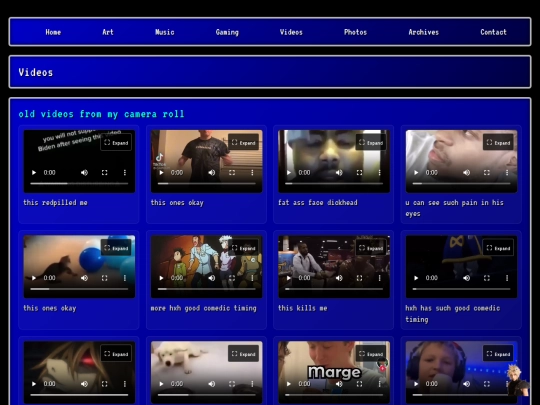Screen dimensions: 540x405
Task: Fullscreen 'more hxh good comedic timing' video
Action: pos(232,278)
